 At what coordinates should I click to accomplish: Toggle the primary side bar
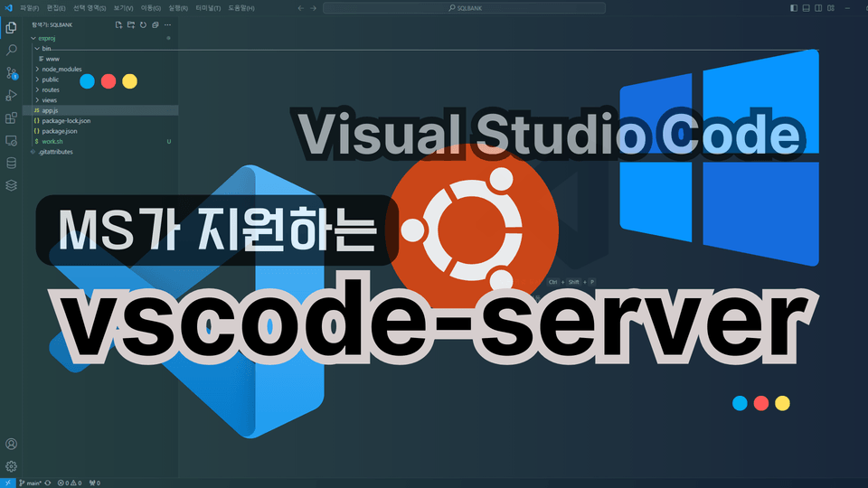pyautogui.click(x=794, y=8)
